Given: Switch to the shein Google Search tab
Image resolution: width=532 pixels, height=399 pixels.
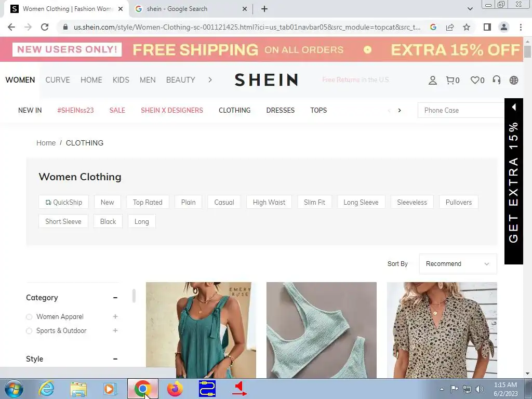Looking at the screenshot, I should (191, 9).
